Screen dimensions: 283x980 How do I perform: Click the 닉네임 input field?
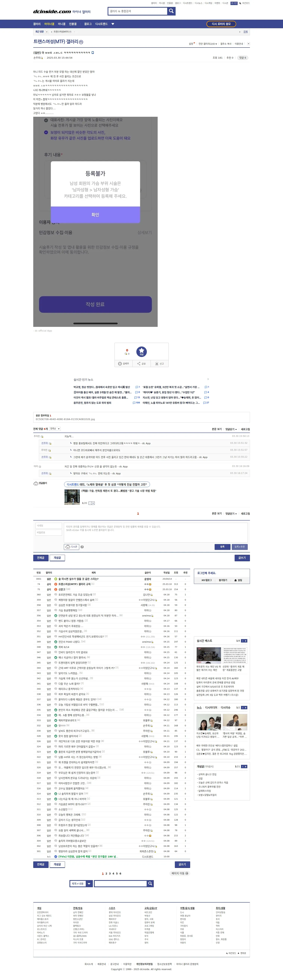pos(49,526)
